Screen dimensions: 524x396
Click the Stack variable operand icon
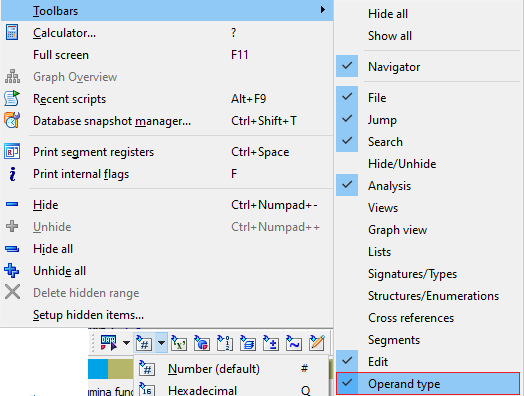point(248,343)
